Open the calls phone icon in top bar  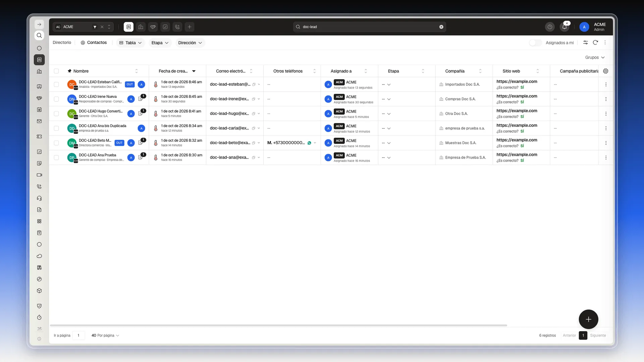click(x=177, y=27)
